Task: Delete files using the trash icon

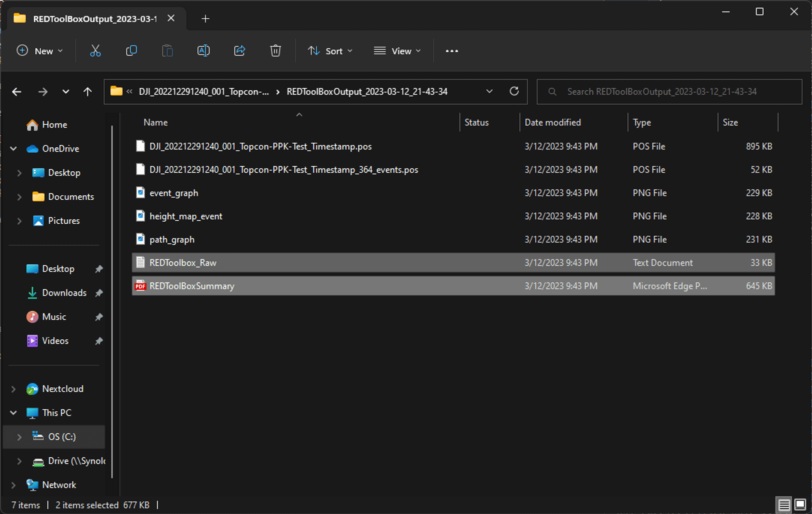Action: click(276, 51)
